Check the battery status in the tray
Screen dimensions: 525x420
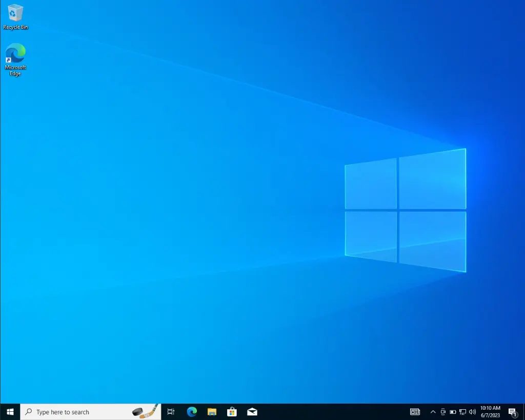tap(452, 412)
